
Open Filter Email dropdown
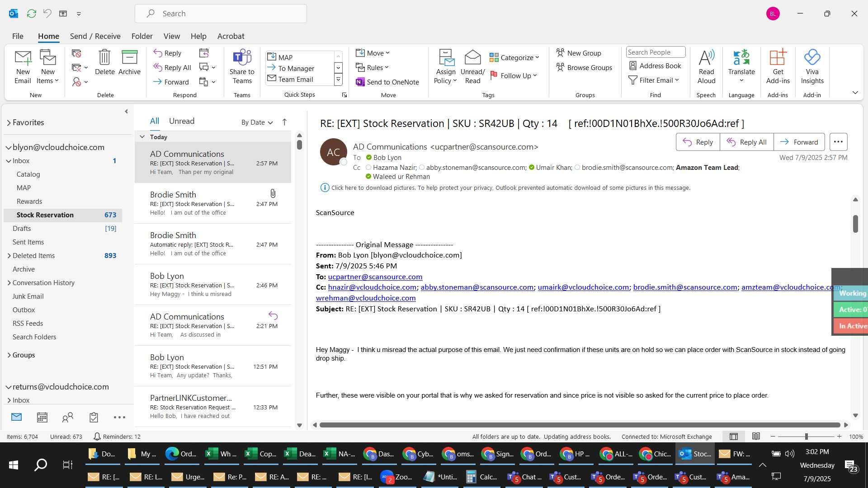[x=654, y=80]
